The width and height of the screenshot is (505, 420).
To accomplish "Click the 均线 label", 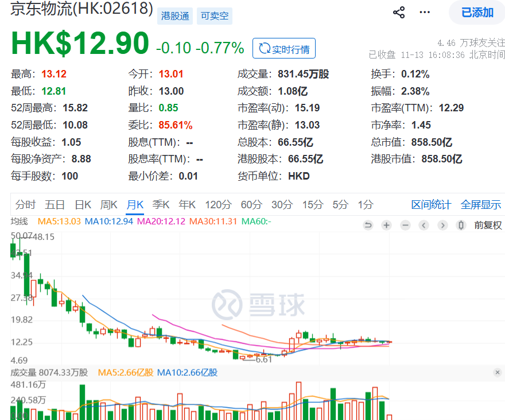I will point(20,221).
